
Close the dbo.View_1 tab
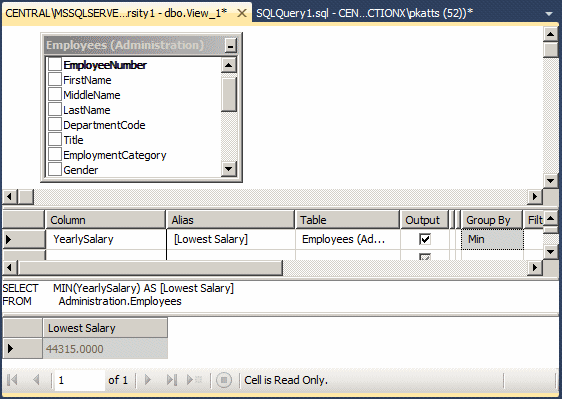click(242, 13)
